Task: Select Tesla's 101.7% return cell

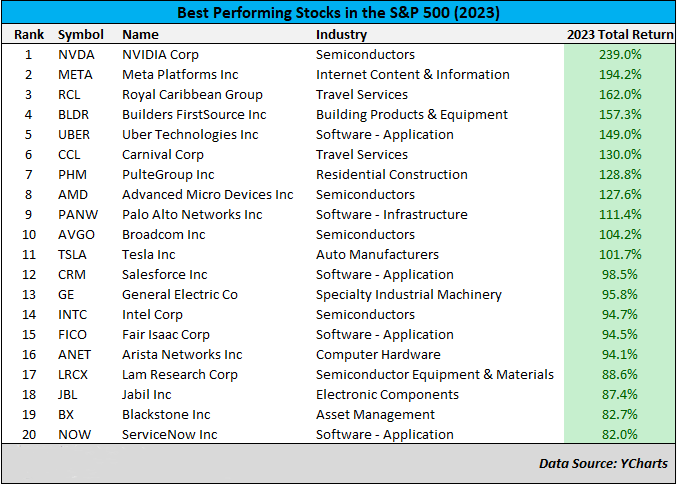Action: (618, 255)
